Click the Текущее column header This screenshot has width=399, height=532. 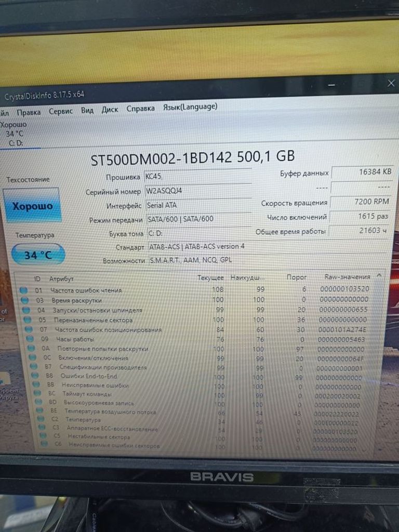click(210, 278)
